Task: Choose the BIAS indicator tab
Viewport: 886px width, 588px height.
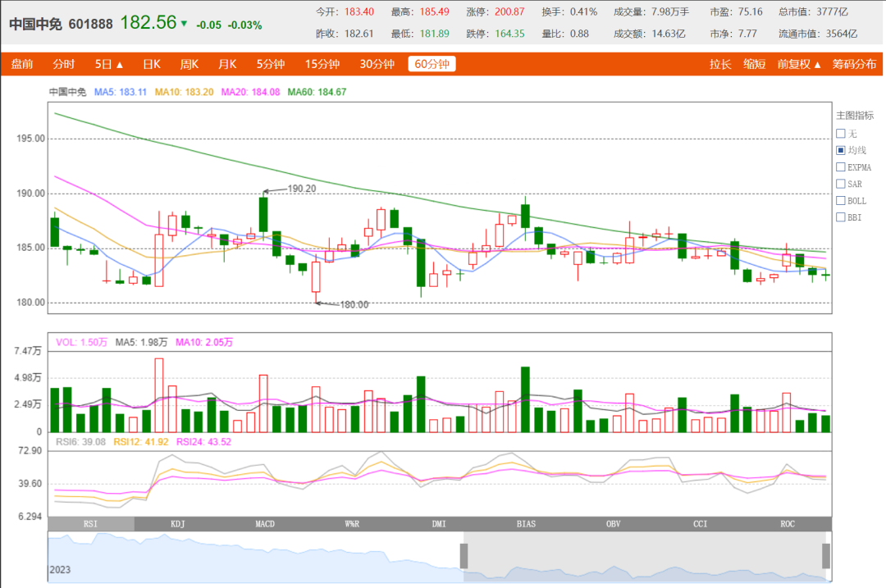Action: (x=526, y=524)
